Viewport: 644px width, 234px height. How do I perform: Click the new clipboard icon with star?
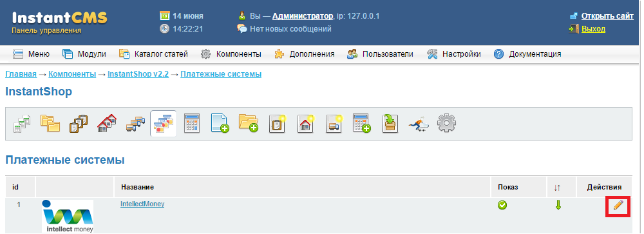point(278,123)
